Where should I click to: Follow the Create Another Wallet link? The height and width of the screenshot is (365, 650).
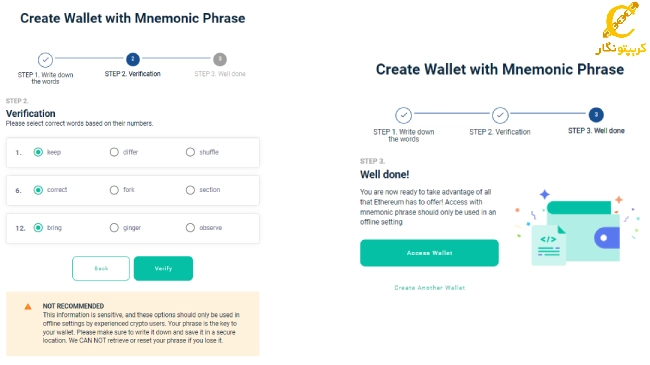[x=429, y=287]
